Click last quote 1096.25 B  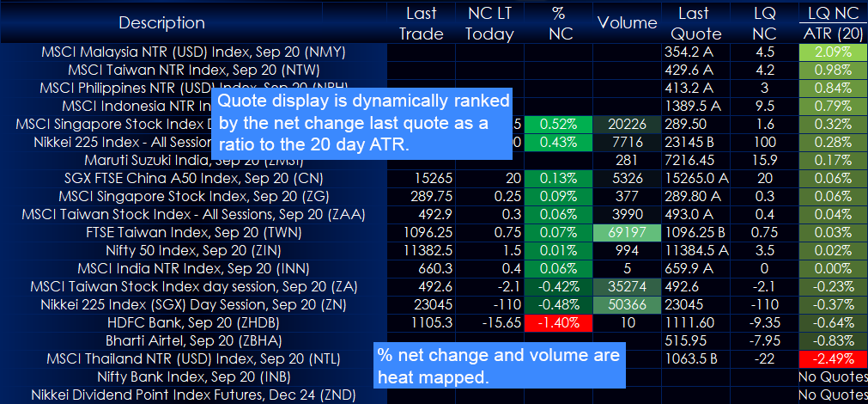point(695,232)
